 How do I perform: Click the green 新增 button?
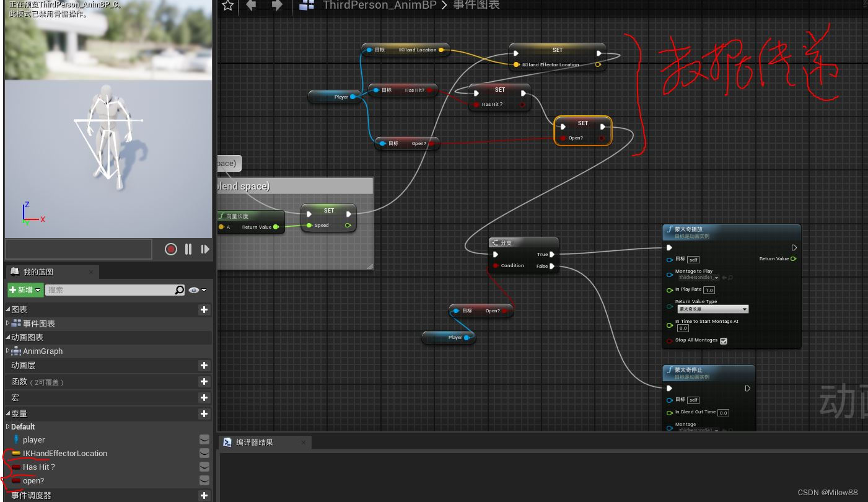[25, 290]
